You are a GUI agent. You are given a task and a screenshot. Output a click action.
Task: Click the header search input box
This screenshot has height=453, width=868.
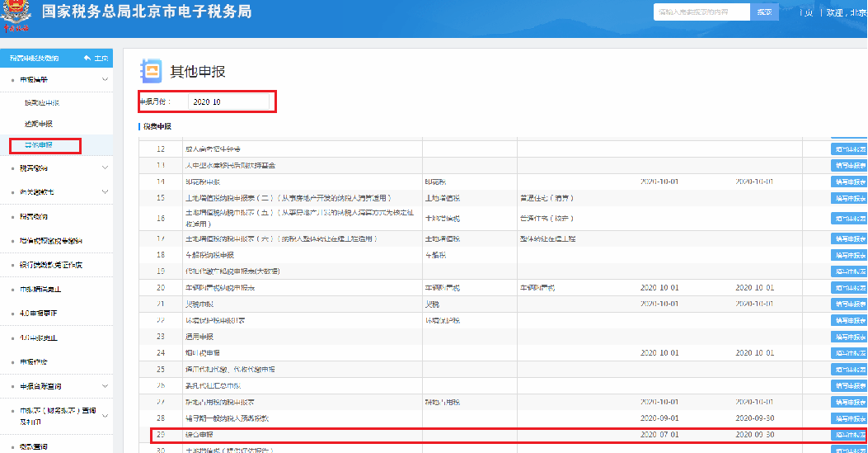pyautogui.click(x=701, y=12)
